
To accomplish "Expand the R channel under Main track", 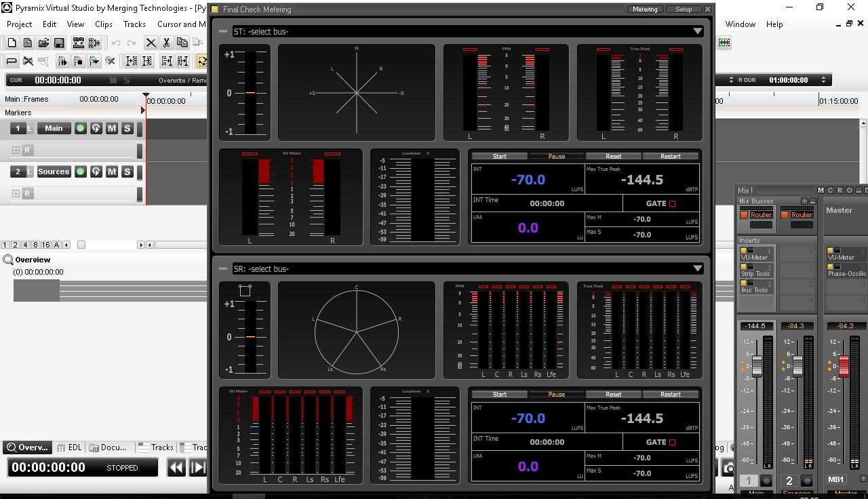I will pyautogui.click(x=16, y=150).
